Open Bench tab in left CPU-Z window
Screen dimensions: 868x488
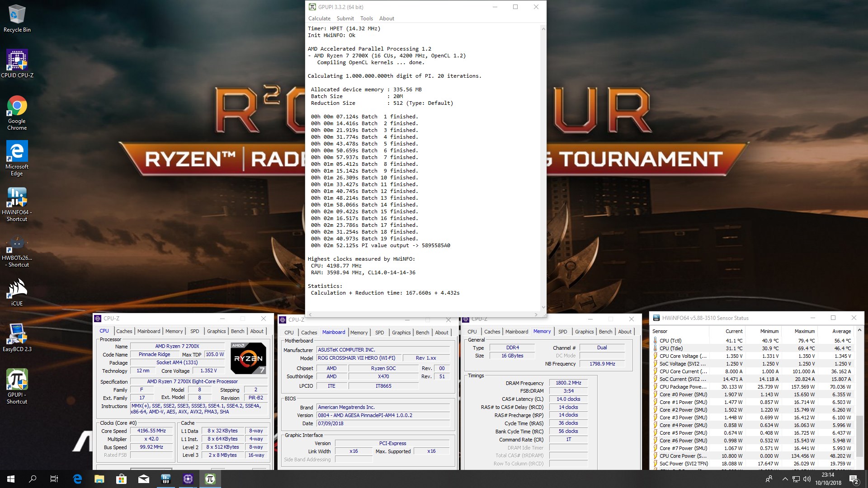tap(237, 331)
